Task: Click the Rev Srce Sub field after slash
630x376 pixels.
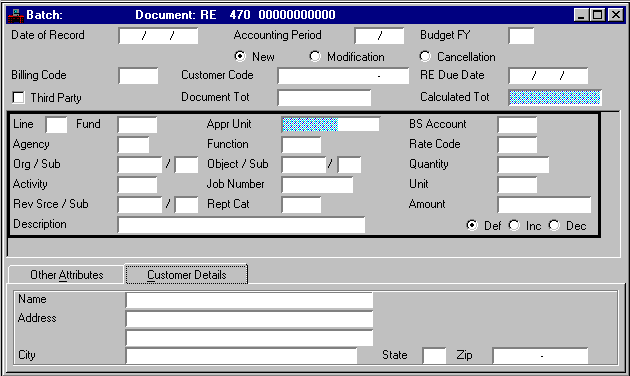Action: pos(186,205)
